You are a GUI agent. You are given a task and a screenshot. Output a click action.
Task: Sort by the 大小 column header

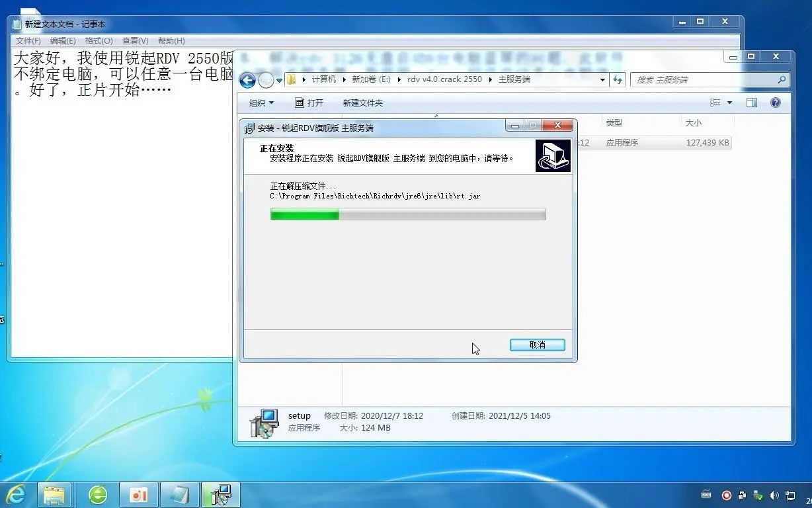(x=693, y=123)
